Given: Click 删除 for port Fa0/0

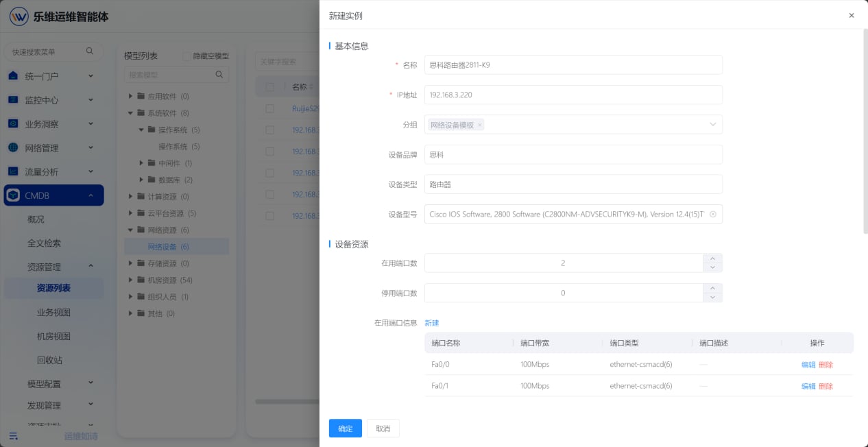Looking at the screenshot, I should coord(826,365).
